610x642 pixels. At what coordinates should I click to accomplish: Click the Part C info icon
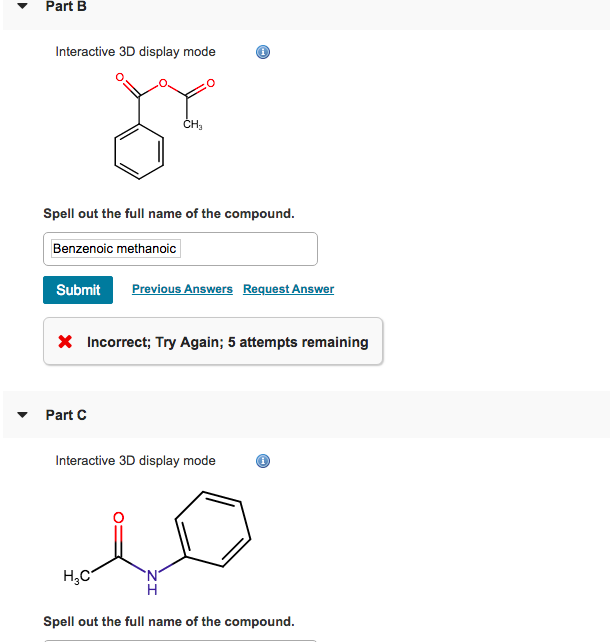pos(263,461)
